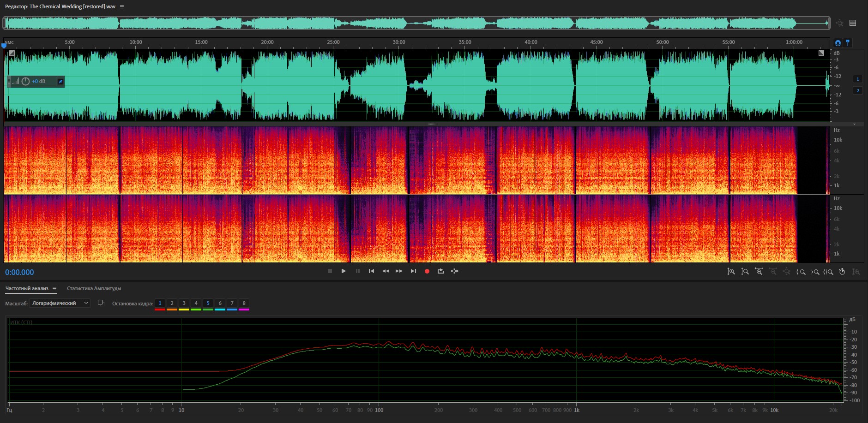868x423 pixels.
Task: Select the Частотный анализ tab
Action: (x=27, y=288)
